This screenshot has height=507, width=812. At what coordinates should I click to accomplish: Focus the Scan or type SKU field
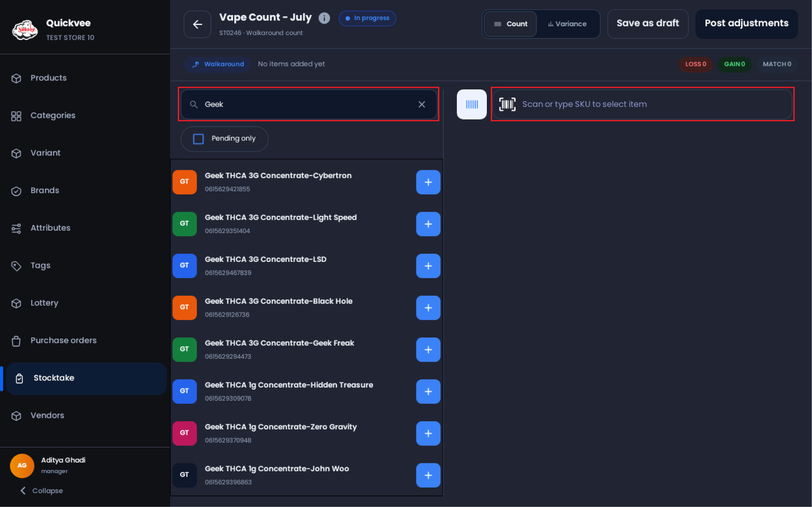642,104
